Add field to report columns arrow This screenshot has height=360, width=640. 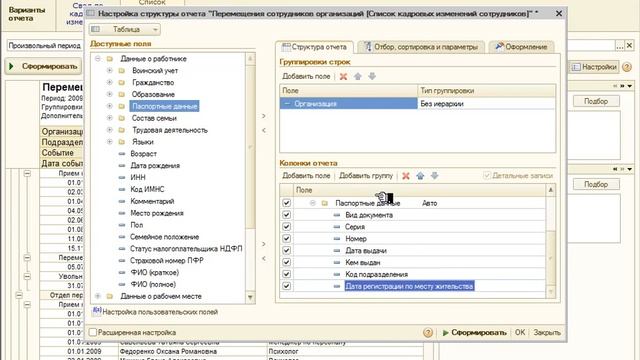pos(264,244)
